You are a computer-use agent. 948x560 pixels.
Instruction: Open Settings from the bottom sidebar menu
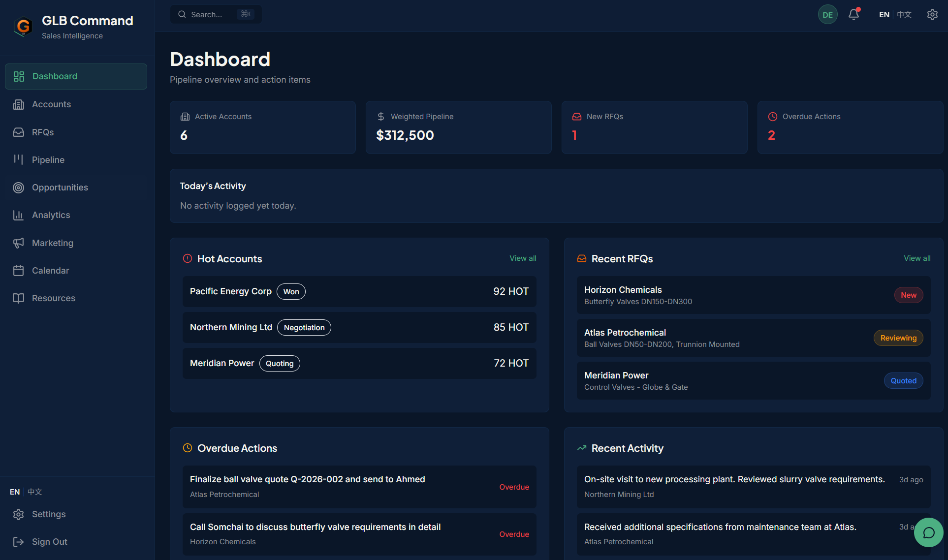49,514
